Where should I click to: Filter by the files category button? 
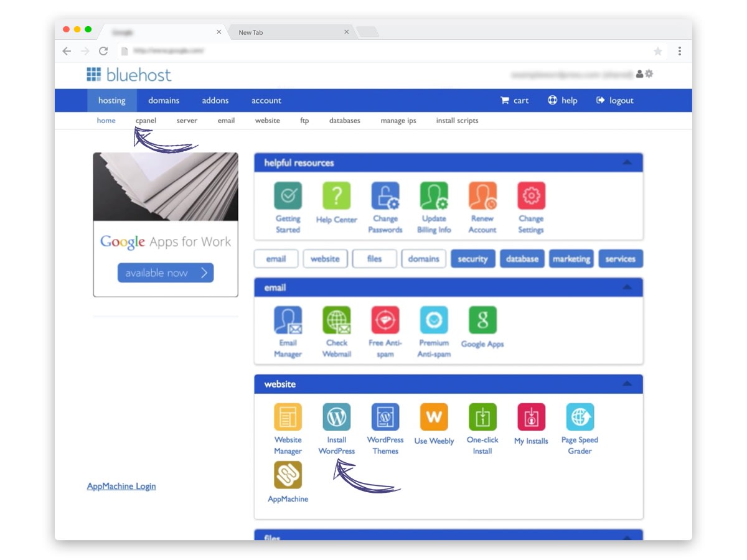pos(374,259)
